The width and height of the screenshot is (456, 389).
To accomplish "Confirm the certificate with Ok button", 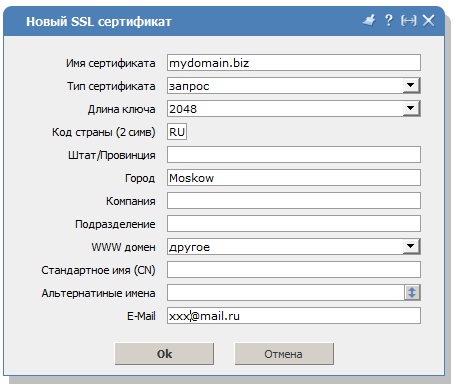I will point(164,354).
